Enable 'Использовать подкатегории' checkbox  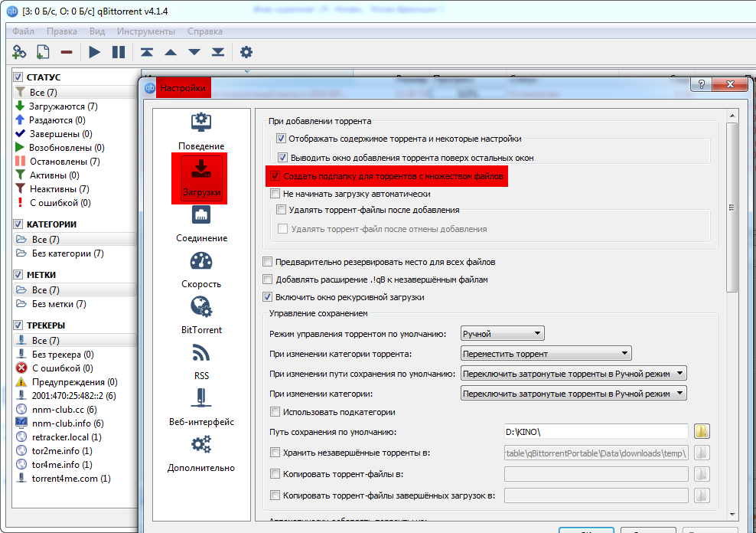click(x=275, y=412)
